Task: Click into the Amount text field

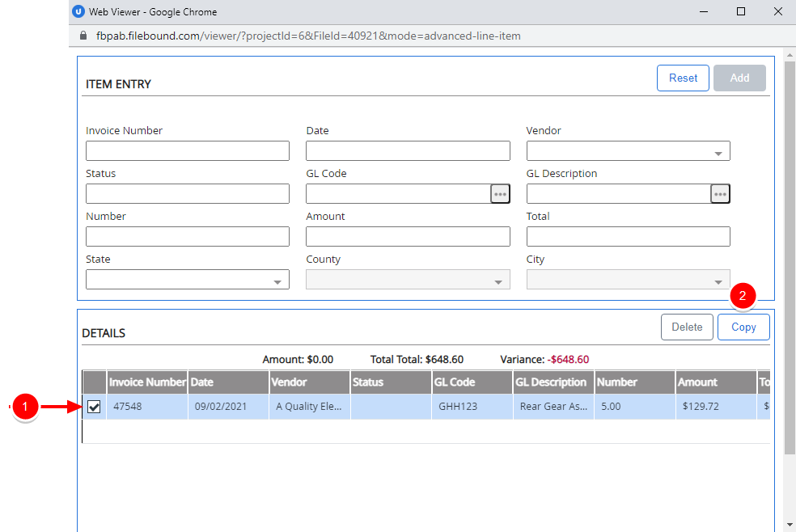Action: [408, 237]
